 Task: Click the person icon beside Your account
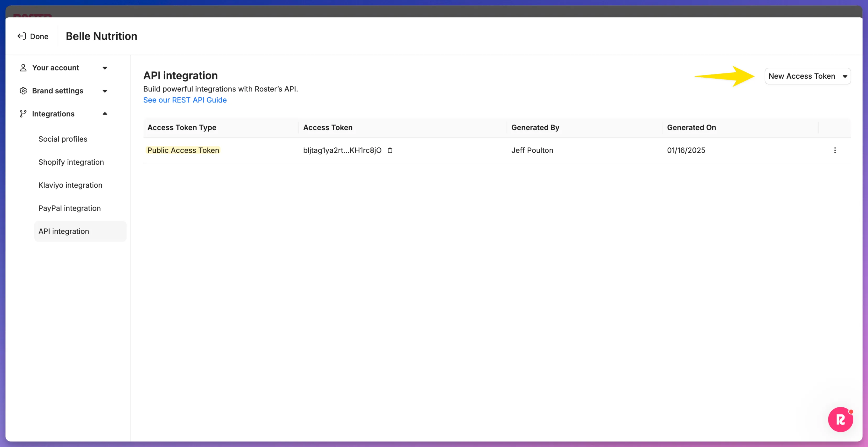(x=23, y=68)
